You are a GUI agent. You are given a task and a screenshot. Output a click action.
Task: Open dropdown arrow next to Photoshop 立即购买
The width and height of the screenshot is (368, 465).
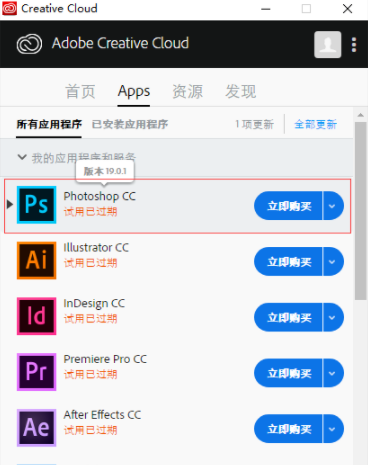(x=333, y=206)
